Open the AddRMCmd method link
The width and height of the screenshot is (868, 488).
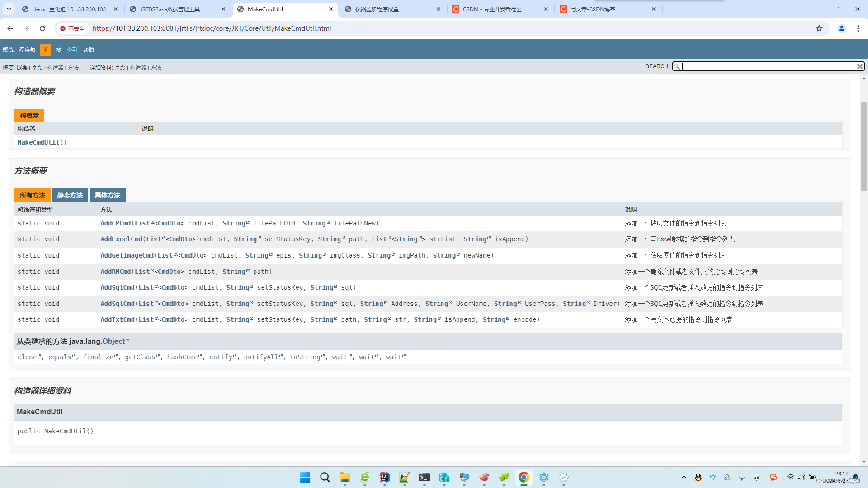(x=116, y=272)
